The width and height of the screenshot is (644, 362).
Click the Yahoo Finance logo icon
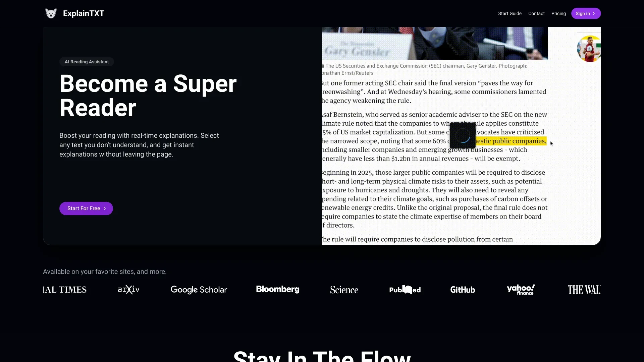pos(521,290)
